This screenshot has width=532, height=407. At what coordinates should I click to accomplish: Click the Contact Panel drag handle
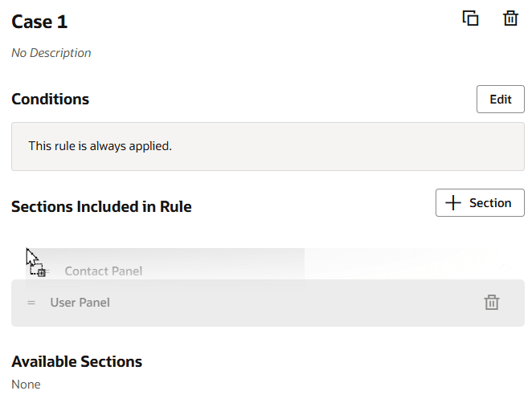[47, 271]
